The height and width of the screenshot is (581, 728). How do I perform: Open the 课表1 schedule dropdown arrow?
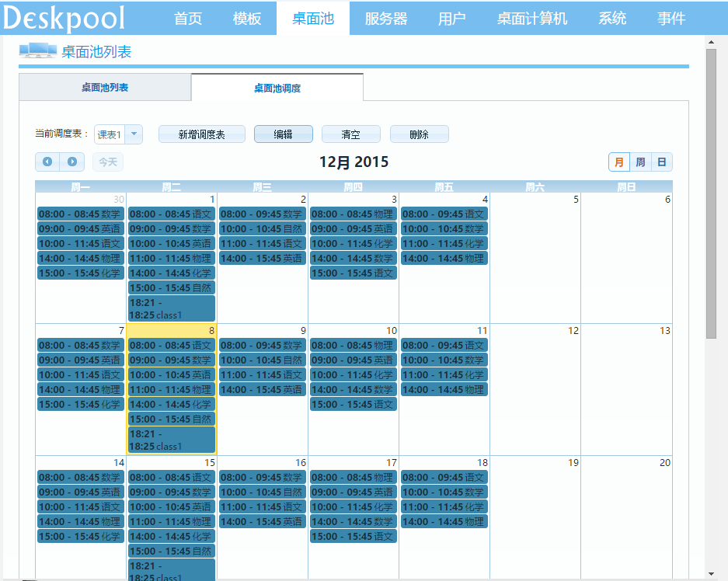tap(134, 134)
